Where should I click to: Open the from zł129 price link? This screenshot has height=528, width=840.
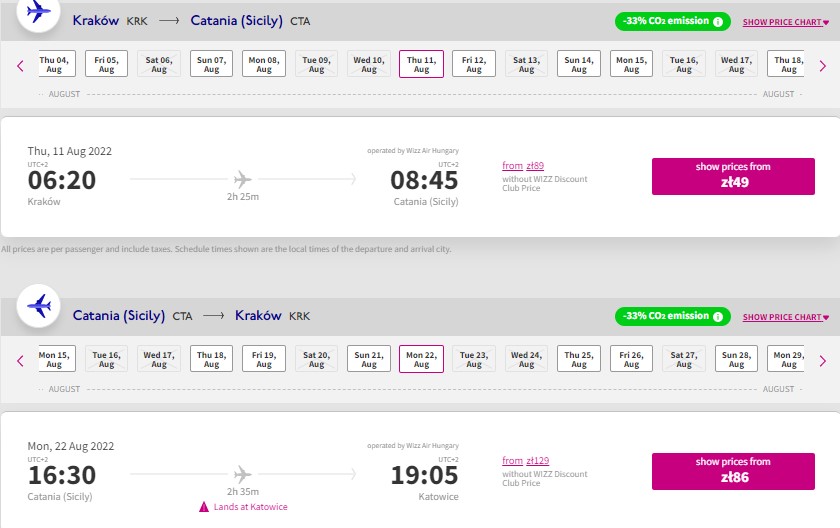(x=526, y=461)
